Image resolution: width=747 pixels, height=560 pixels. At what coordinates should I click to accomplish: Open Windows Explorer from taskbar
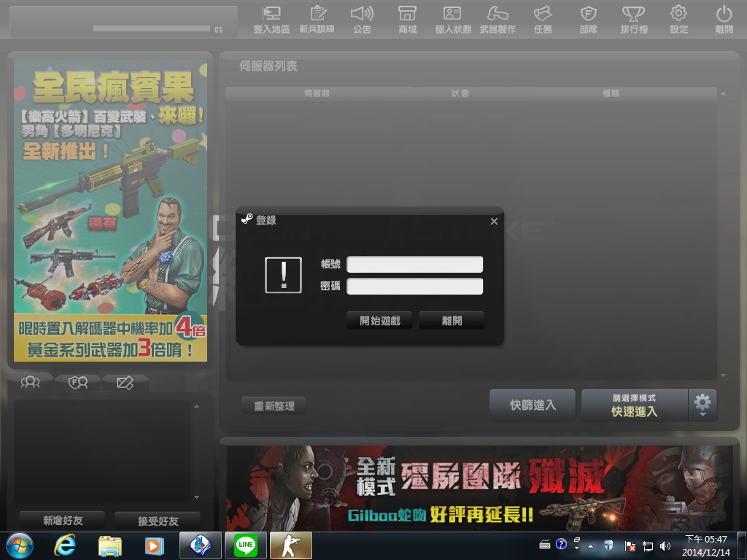coord(110,545)
